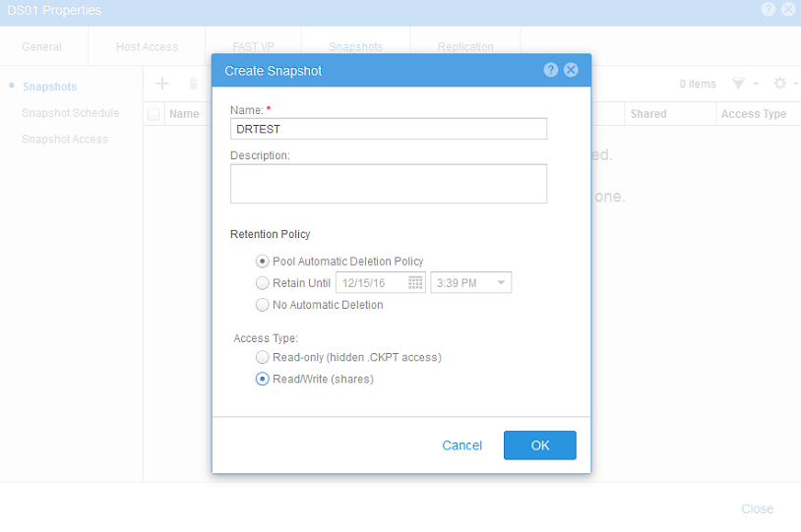Click the OK button
Screen dimensions: 801x532
(540, 445)
